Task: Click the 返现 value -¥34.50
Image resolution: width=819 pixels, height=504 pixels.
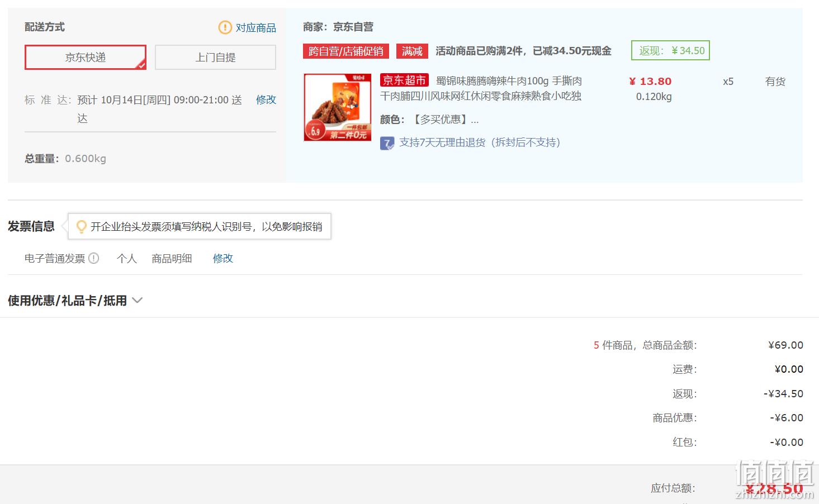Action: 783,394
